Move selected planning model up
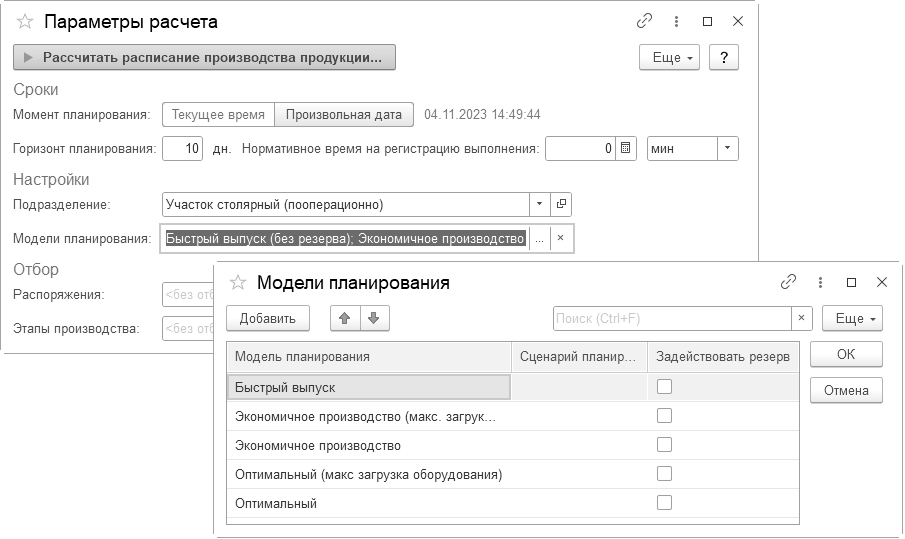The height and width of the screenshot is (539, 905). 345,318
